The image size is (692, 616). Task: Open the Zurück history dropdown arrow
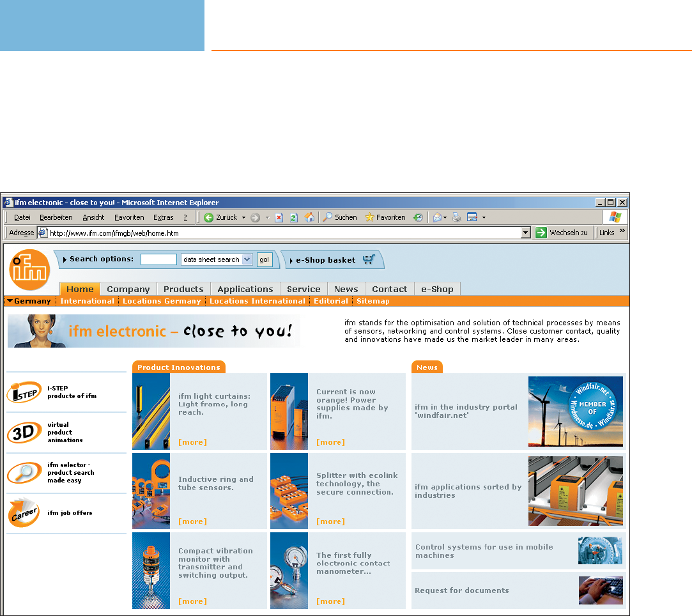tap(243, 217)
